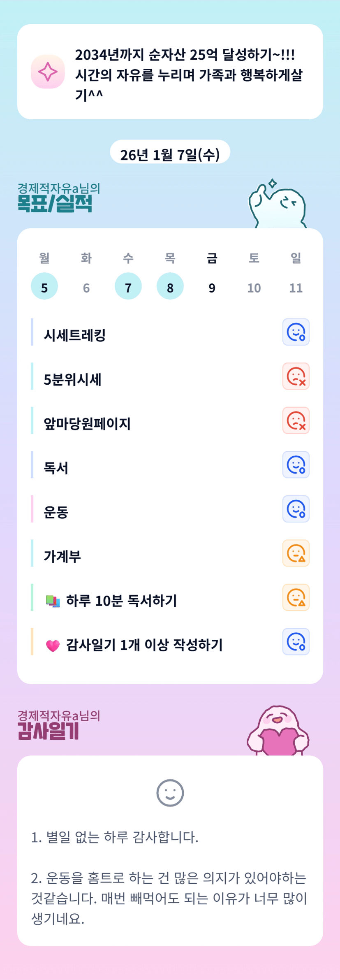Screen dimensions: 340x980
Task: Toggle the 감사일기 1개 이상 작성하기 status icon
Action: tap(296, 641)
